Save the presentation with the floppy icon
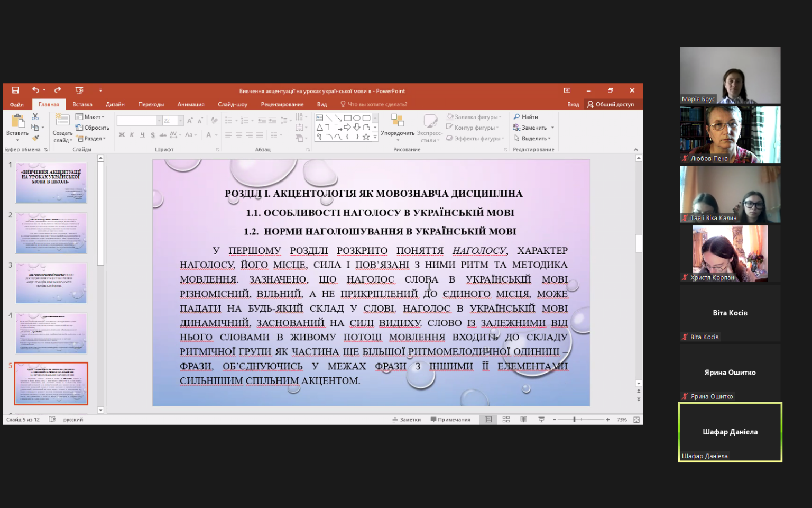Screen dimensions: 812x508 pyautogui.click(x=15, y=90)
